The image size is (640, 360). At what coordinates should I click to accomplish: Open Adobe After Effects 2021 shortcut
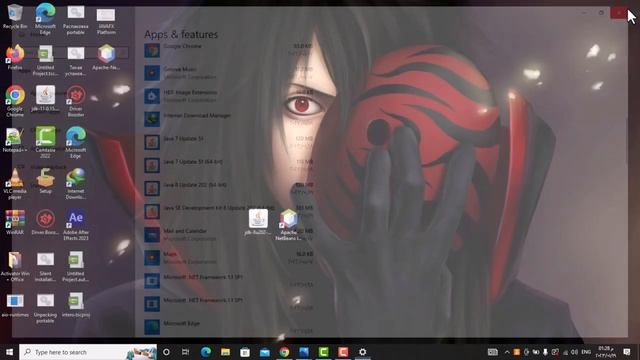(x=76, y=225)
